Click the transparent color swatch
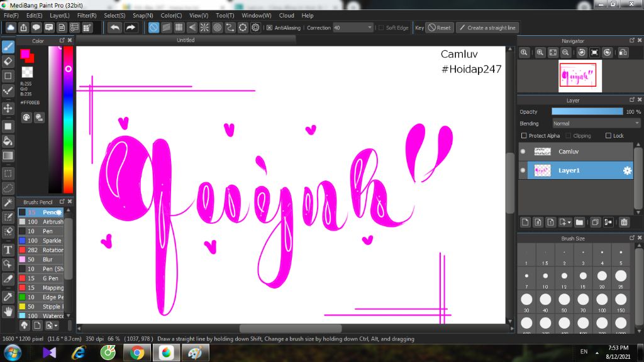 (x=27, y=72)
